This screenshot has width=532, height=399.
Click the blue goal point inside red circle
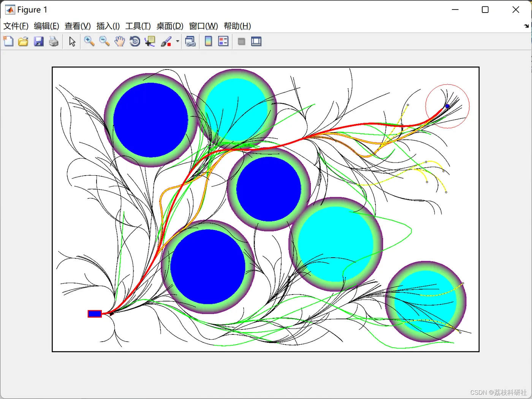pyautogui.click(x=448, y=106)
